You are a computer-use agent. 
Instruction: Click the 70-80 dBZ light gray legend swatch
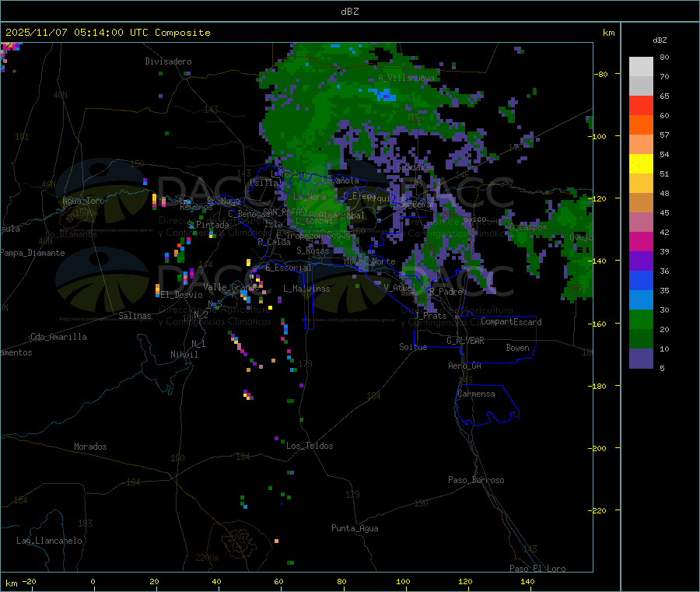(x=641, y=67)
